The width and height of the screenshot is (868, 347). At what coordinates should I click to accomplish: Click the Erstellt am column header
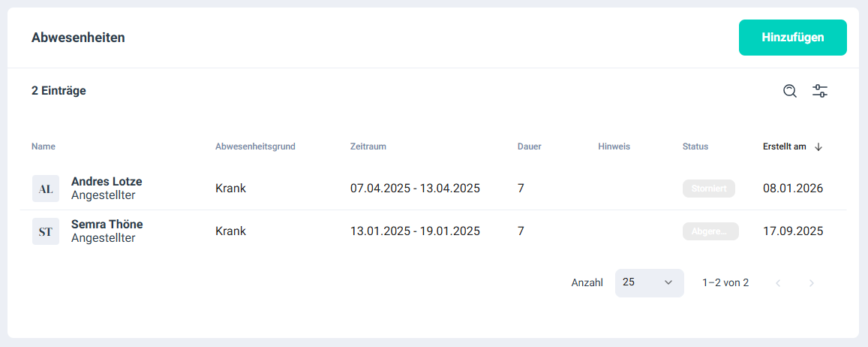pos(784,146)
